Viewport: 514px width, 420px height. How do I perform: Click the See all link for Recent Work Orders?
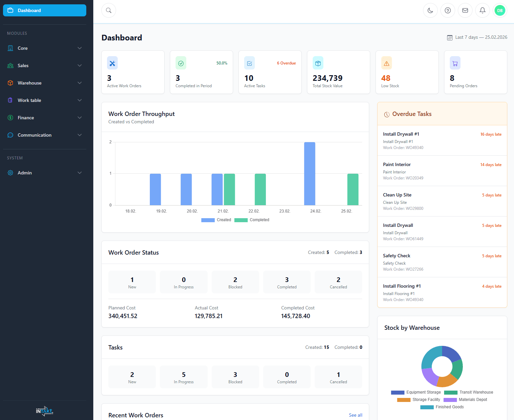[x=355, y=415]
